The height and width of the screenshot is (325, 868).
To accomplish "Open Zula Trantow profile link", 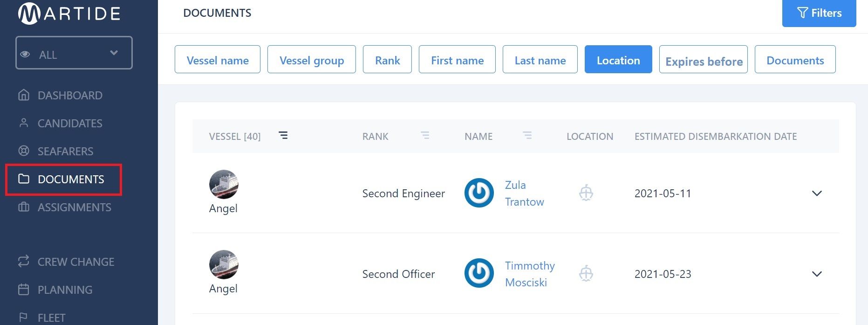I will pyautogui.click(x=525, y=193).
